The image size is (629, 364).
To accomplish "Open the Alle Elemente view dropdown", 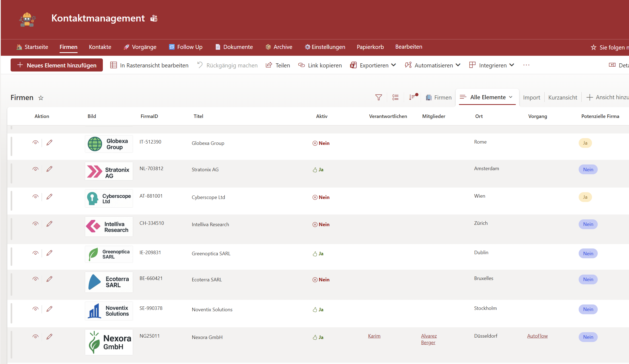I will tap(510, 97).
